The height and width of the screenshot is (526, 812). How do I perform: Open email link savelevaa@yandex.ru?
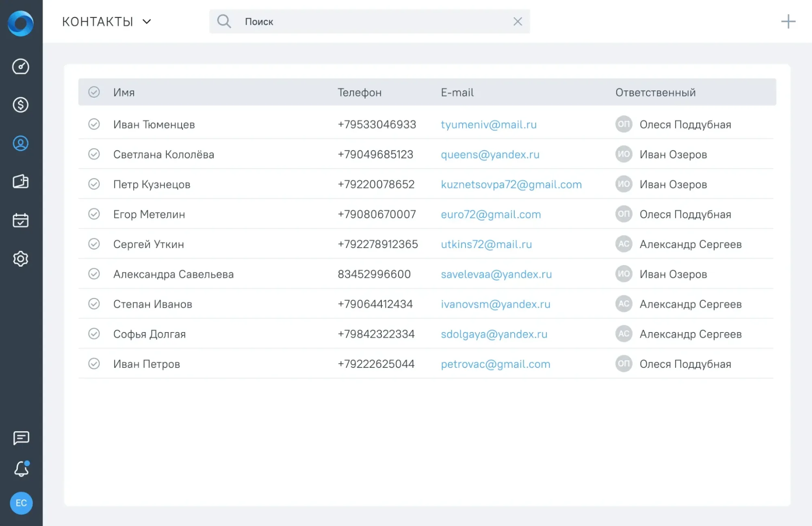tap(496, 274)
